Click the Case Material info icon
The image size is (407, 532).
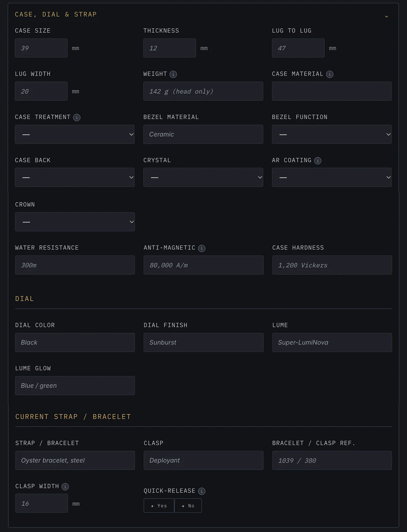(329, 74)
